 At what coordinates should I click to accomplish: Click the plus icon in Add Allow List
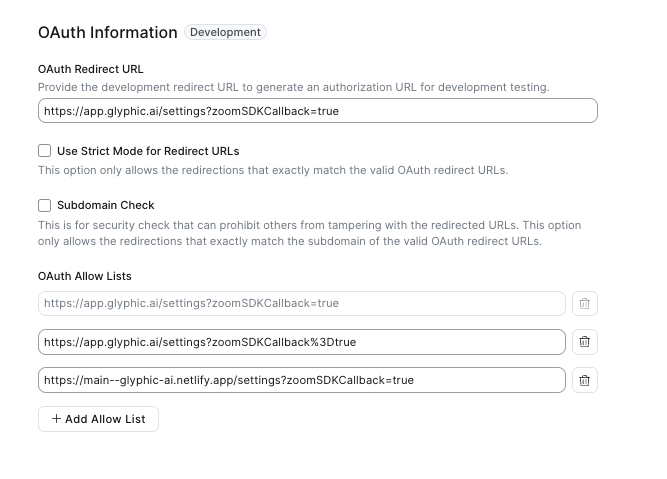click(x=56, y=419)
